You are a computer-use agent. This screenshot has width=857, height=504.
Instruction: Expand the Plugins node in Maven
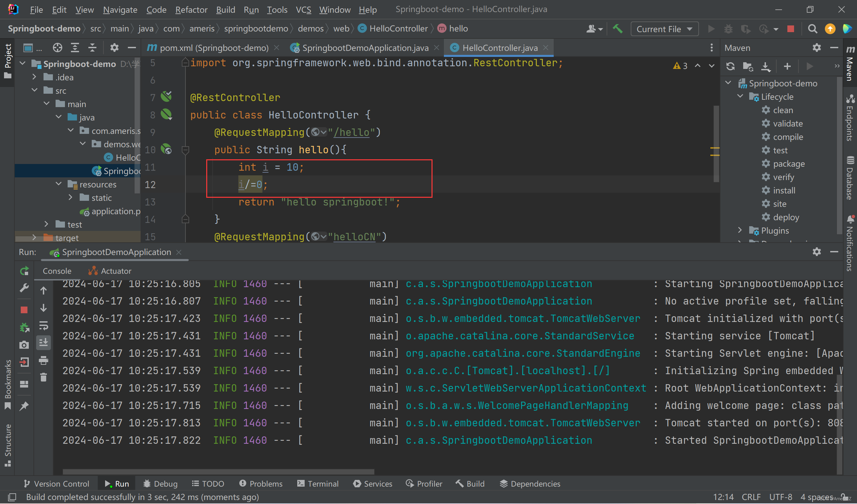[740, 230]
